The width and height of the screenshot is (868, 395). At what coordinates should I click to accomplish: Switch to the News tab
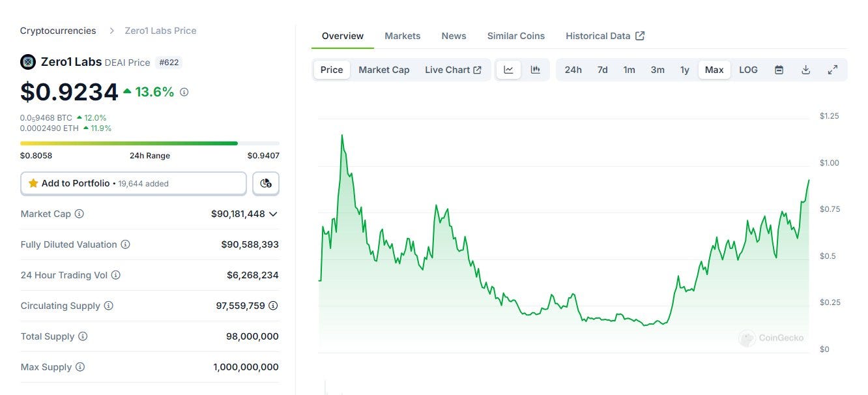coord(454,36)
